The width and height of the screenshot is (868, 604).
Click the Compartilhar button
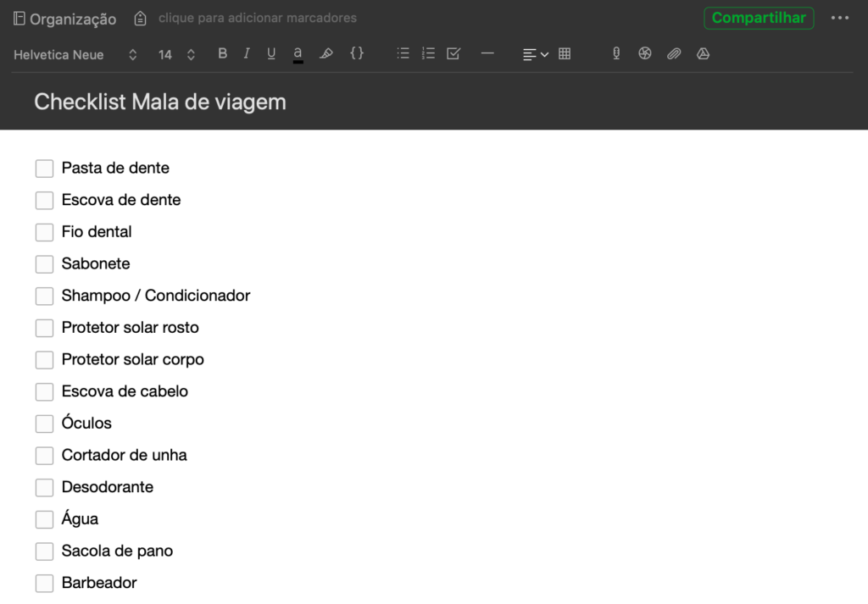click(x=759, y=18)
